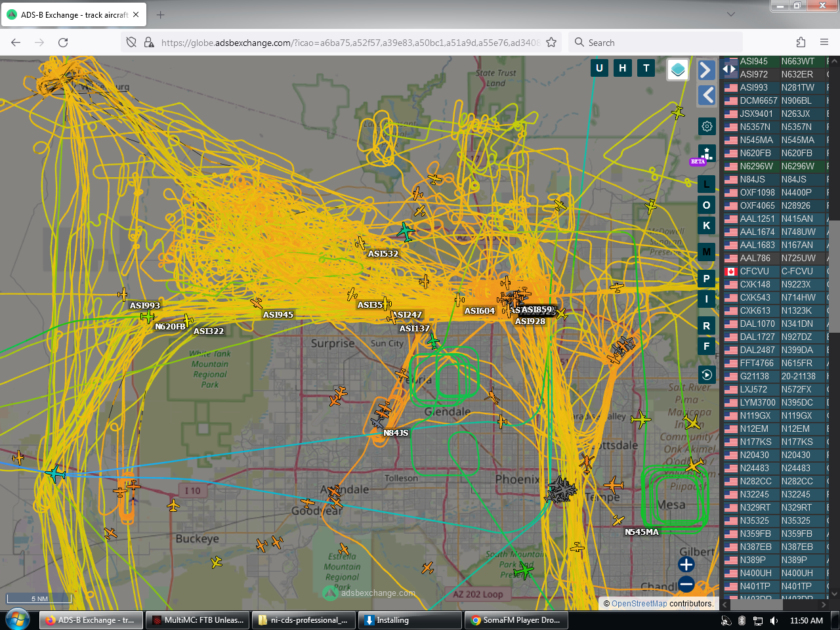Click the tracking protection shield icon

tap(131, 43)
